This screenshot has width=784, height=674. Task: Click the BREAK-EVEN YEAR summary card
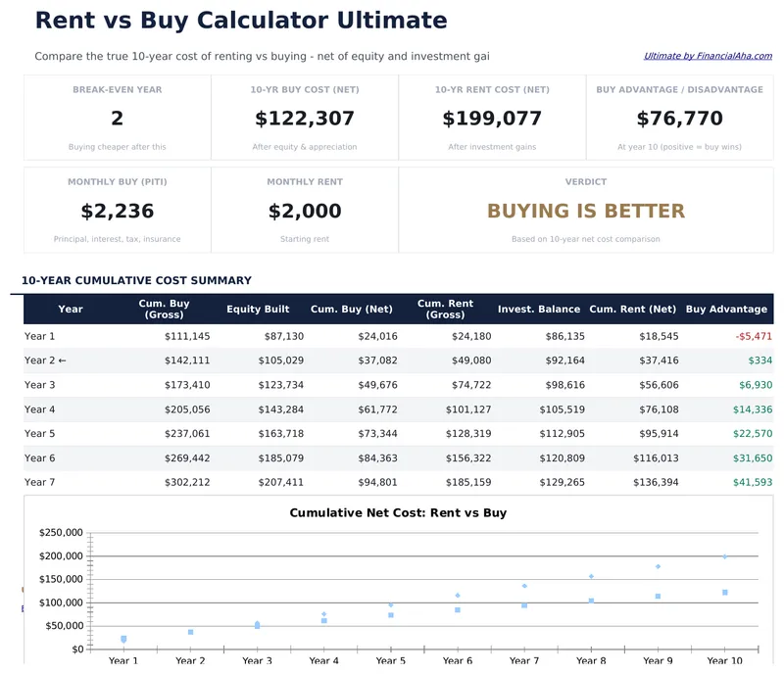pyautogui.click(x=117, y=117)
